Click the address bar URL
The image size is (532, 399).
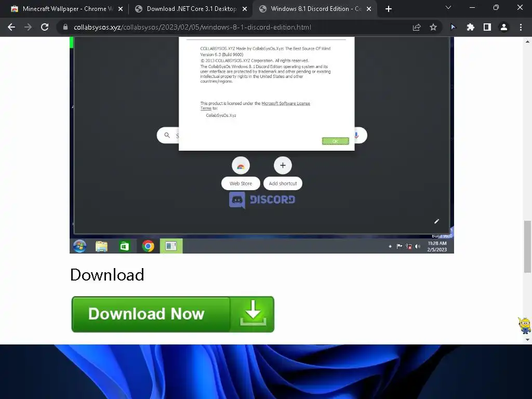(192, 27)
